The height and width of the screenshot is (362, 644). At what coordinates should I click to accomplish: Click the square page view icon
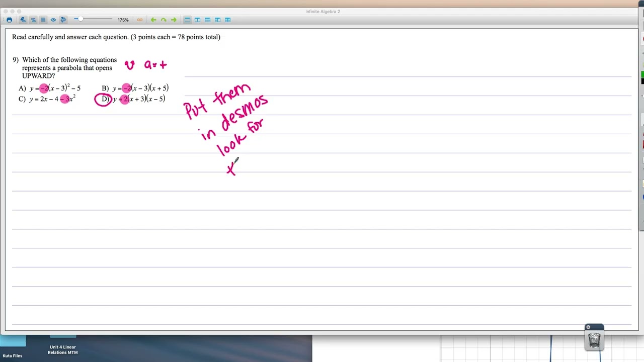point(43,20)
